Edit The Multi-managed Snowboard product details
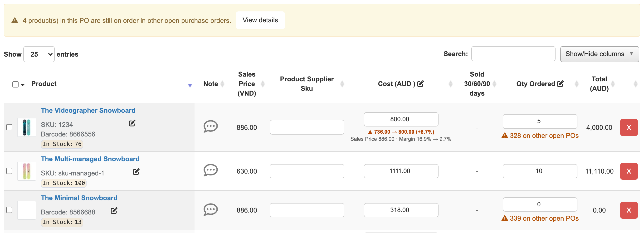The image size is (644, 233). point(136,172)
